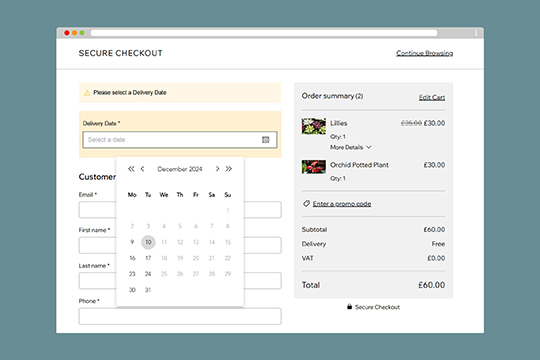Choose December 16 in the calendar
This screenshot has width=540, height=360.
[132, 258]
